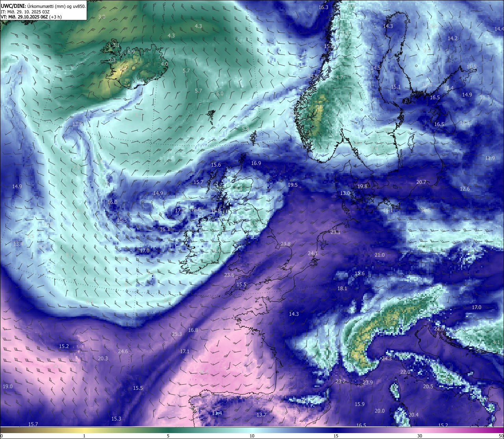Click the color scale tick labeled 10
Screen dimensions: 504x439
click(x=252, y=436)
